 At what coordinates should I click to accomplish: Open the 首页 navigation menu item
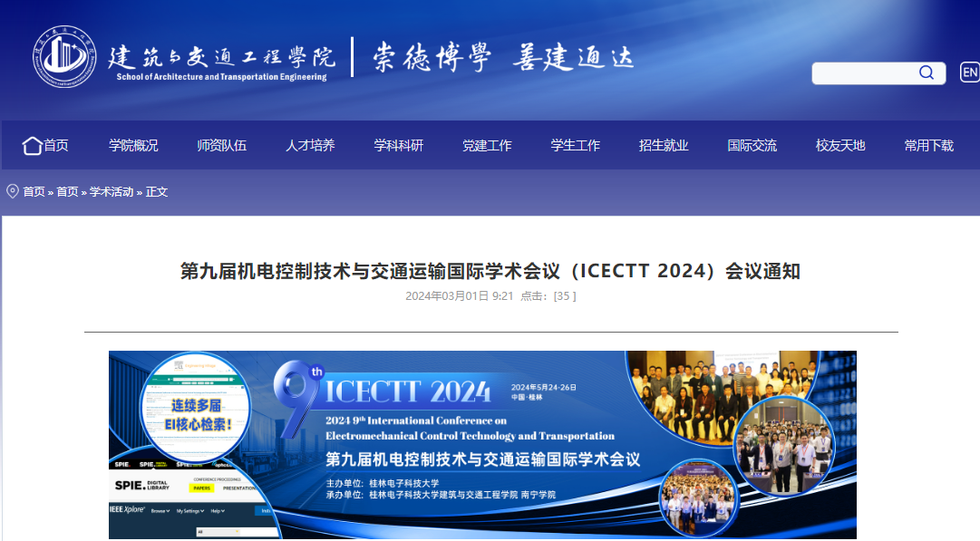(x=55, y=146)
